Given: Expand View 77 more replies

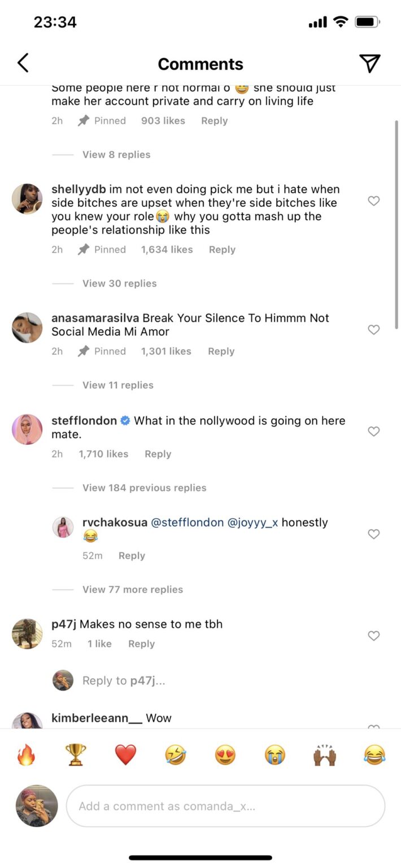Looking at the screenshot, I should (133, 589).
